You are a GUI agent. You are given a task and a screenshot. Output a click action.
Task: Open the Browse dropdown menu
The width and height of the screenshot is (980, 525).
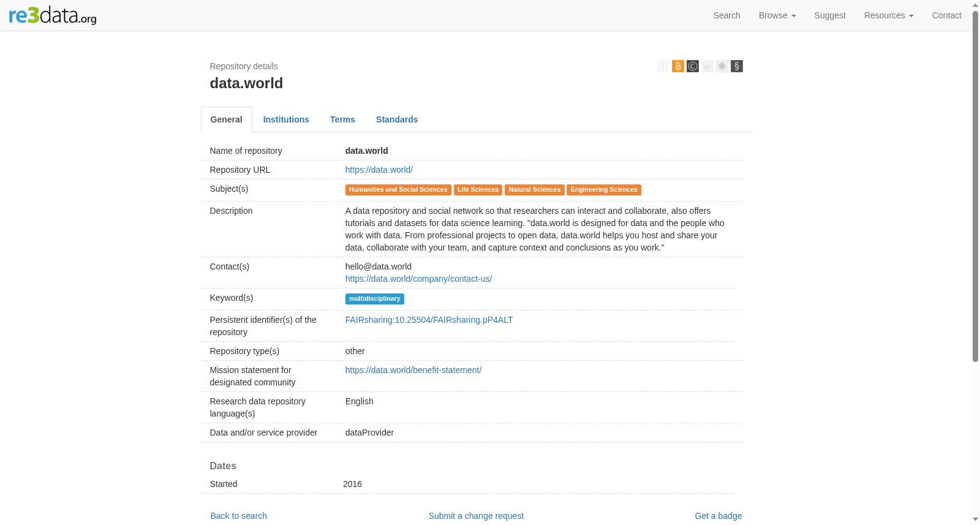coord(777,15)
